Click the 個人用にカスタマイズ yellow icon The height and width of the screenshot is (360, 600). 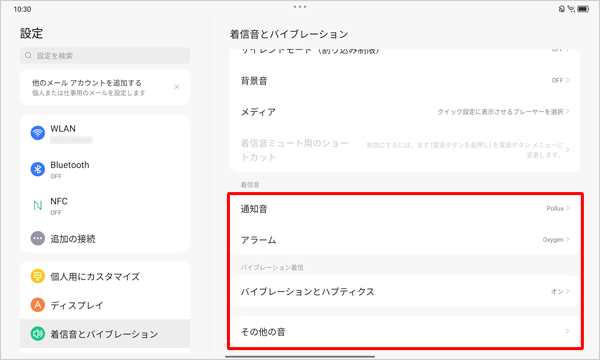coord(38,276)
